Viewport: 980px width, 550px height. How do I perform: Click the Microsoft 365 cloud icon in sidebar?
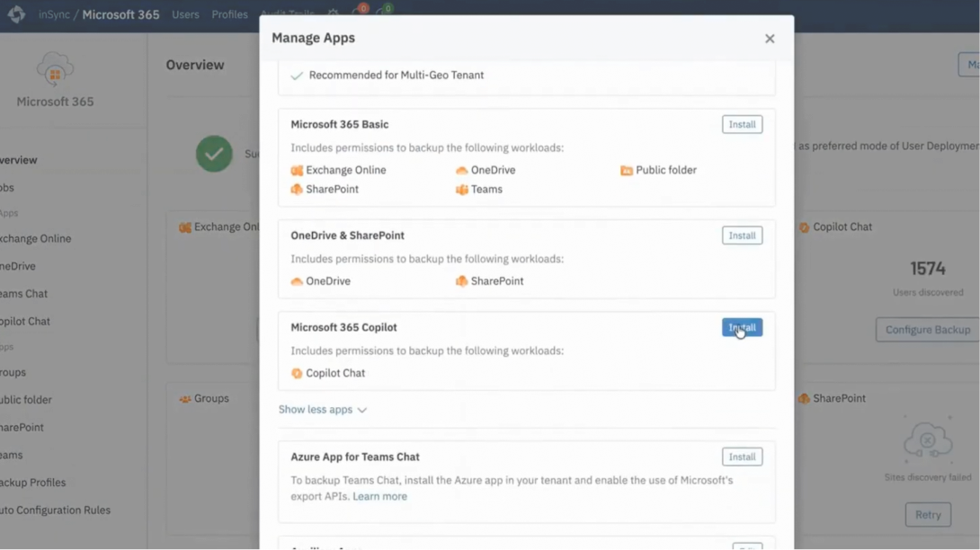[55, 69]
